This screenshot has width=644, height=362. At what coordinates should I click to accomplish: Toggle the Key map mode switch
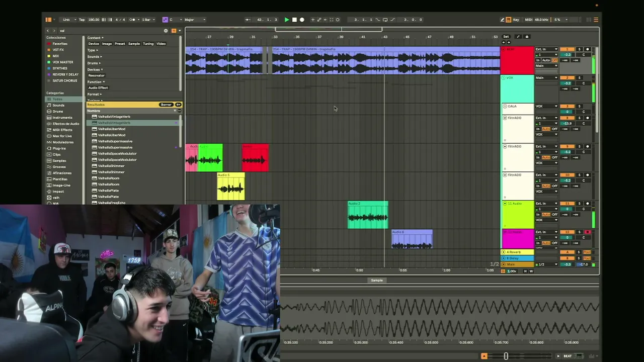(x=516, y=20)
